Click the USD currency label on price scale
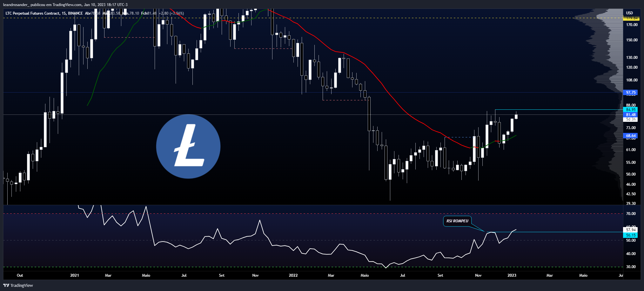Screen dimensions: 644x291 [629, 13]
